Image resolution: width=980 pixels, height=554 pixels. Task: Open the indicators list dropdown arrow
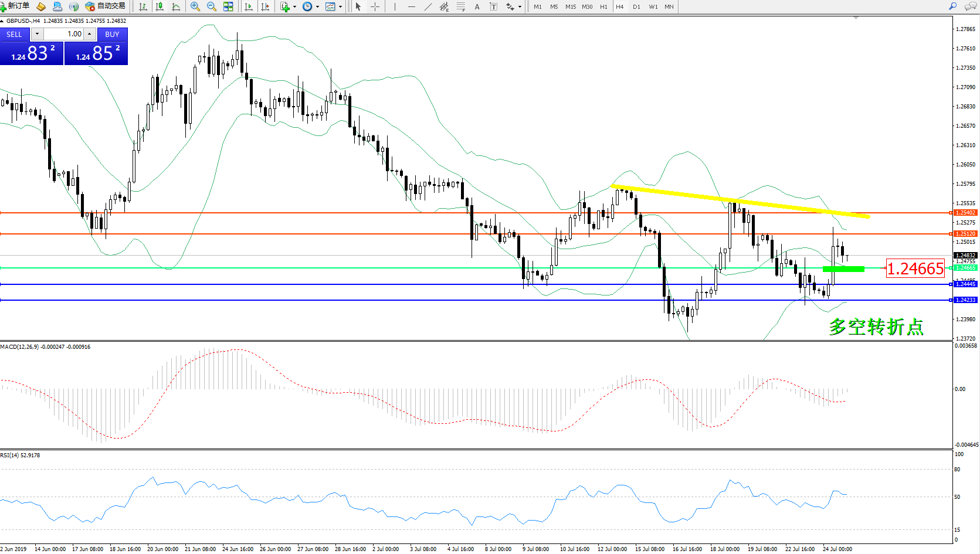[x=294, y=7]
